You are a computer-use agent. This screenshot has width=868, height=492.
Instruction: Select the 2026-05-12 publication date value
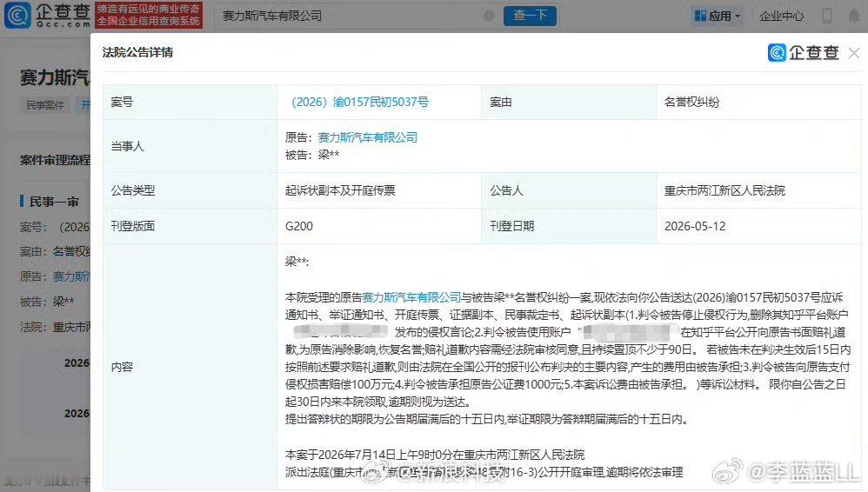click(695, 226)
